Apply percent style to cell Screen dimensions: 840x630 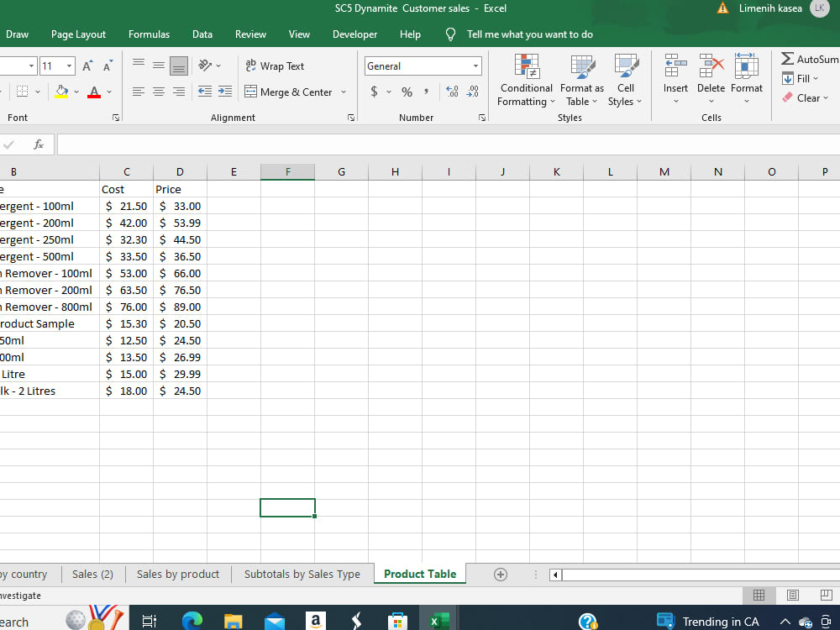click(x=407, y=92)
